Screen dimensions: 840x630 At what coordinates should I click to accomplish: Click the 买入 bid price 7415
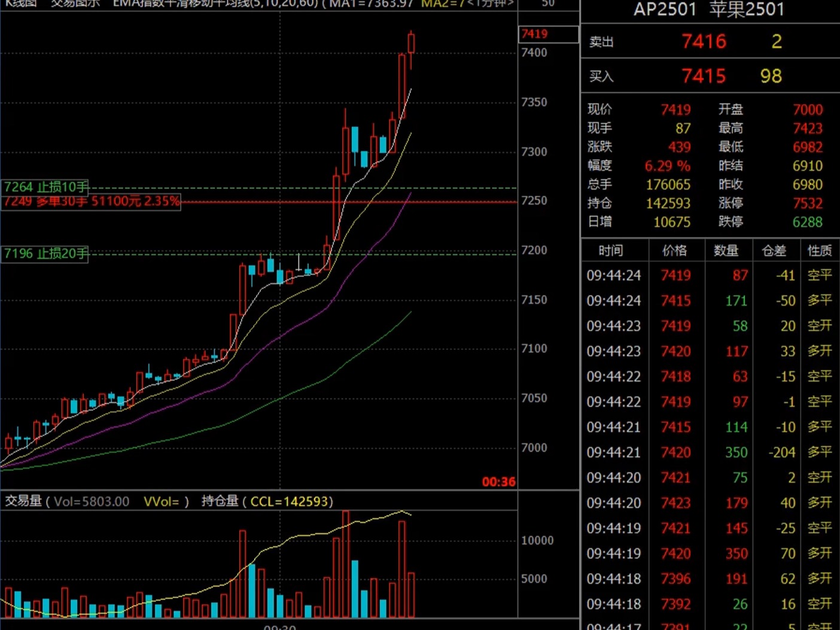[x=704, y=76]
